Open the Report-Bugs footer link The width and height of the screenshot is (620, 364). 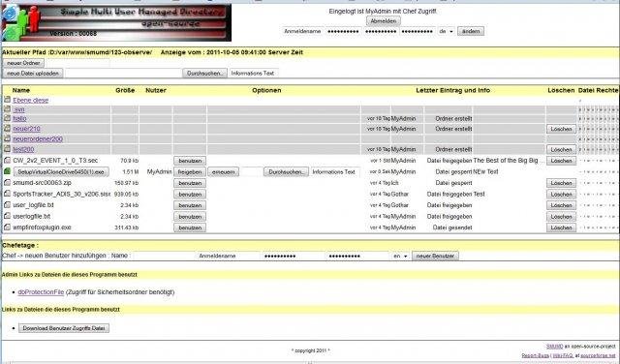coord(535,355)
